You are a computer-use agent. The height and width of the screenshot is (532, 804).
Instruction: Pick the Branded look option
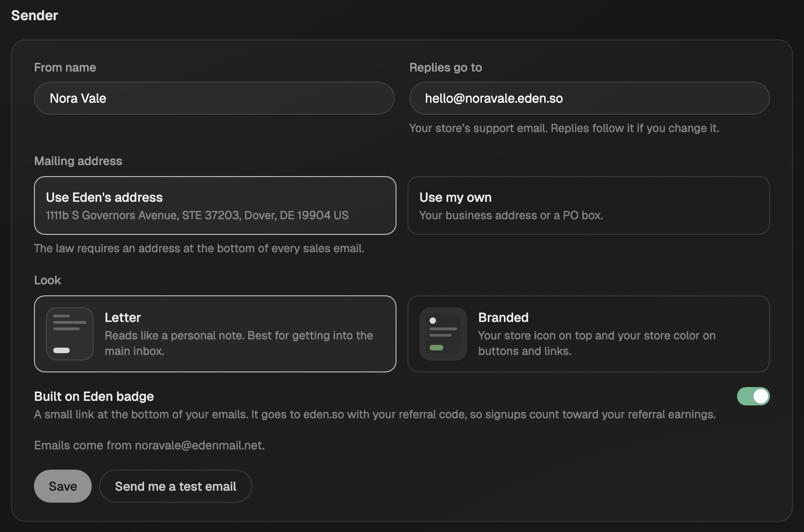589,334
